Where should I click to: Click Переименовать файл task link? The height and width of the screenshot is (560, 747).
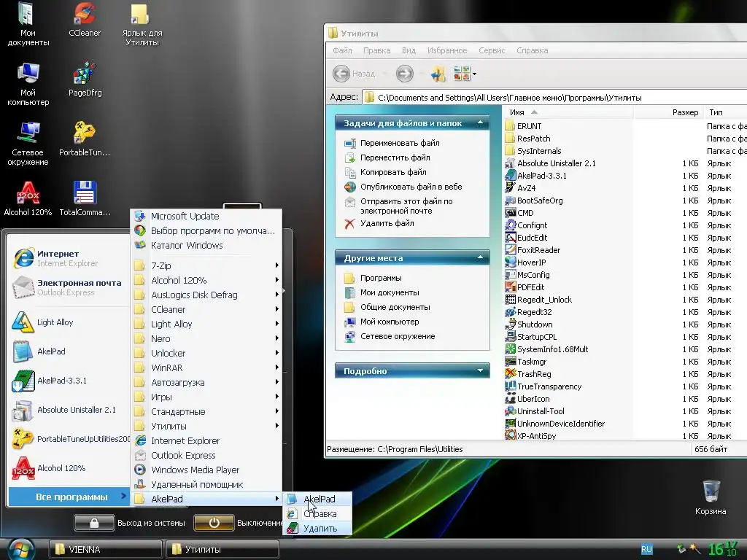coord(400,143)
